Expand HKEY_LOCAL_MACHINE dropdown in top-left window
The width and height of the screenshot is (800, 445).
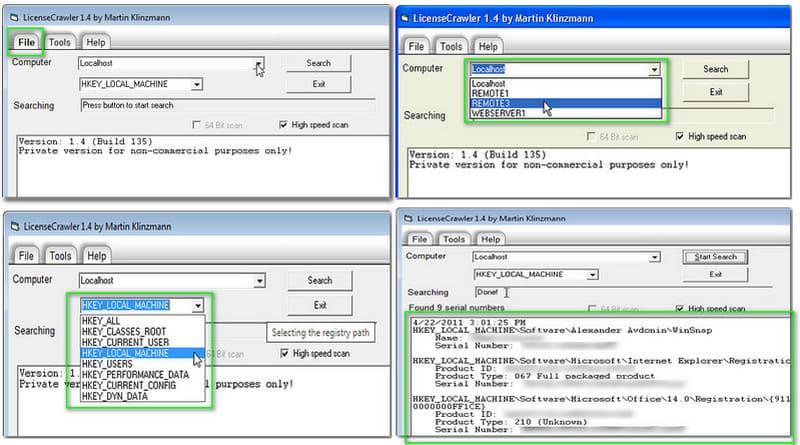click(x=197, y=84)
